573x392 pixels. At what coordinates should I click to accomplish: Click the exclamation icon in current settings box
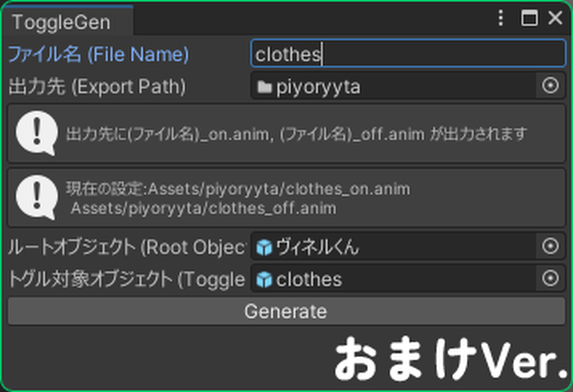37,198
